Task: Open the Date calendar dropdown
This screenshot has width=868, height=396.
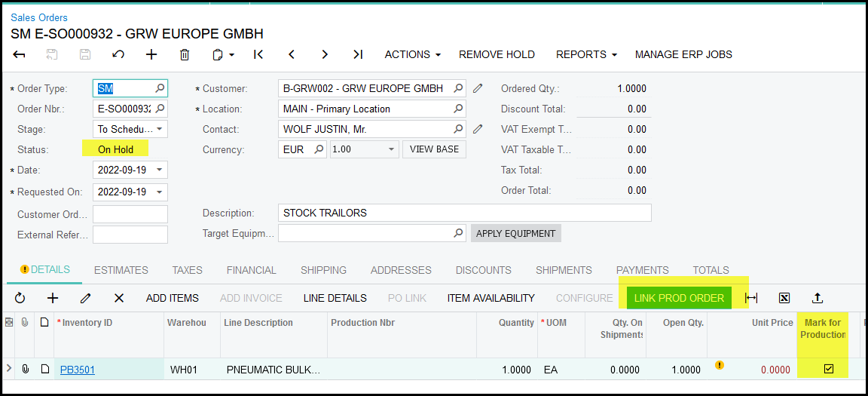Action: (x=160, y=170)
